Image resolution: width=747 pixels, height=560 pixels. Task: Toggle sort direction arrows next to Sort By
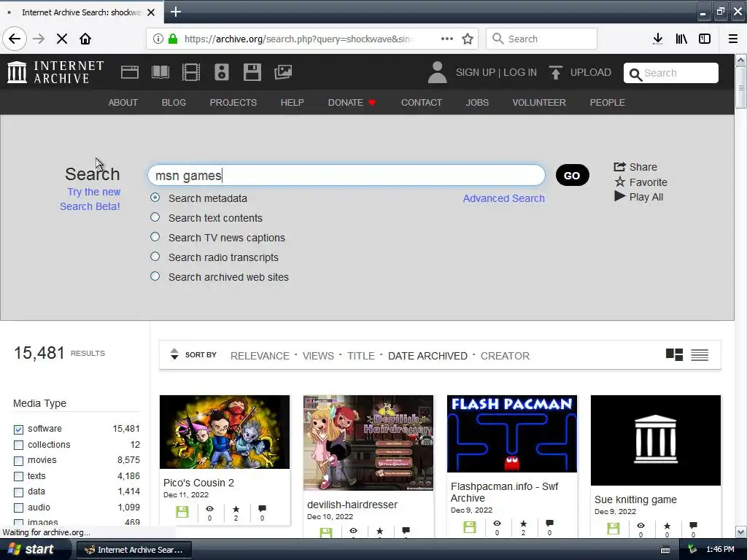(x=174, y=354)
